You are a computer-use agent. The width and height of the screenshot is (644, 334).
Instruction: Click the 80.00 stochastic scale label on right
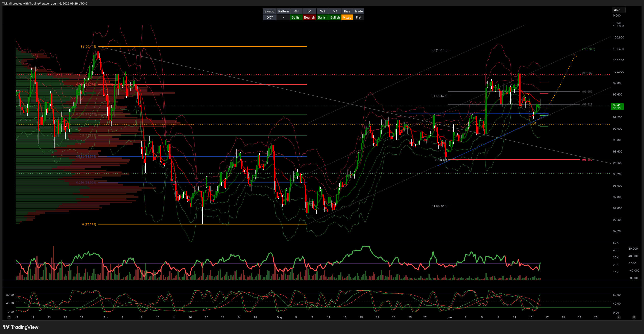coord(617,295)
